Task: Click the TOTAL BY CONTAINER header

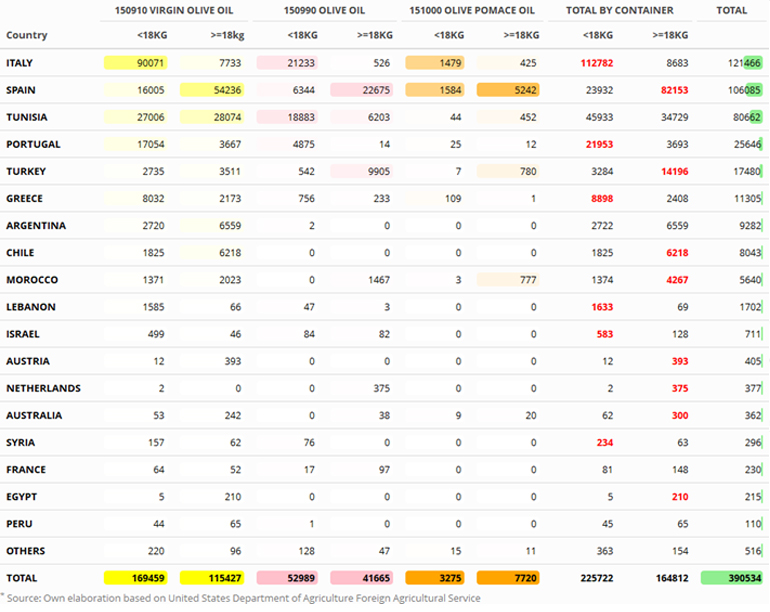Action: 620,10
